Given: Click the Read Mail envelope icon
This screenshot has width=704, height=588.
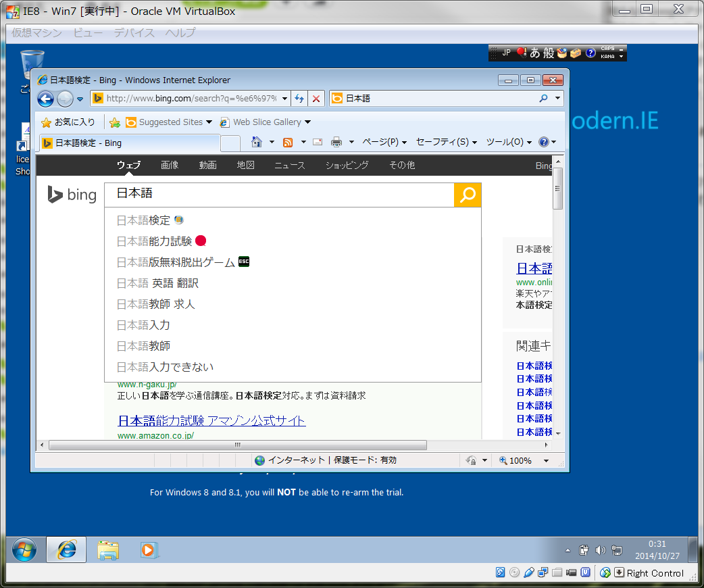Looking at the screenshot, I should tap(318, 142).
